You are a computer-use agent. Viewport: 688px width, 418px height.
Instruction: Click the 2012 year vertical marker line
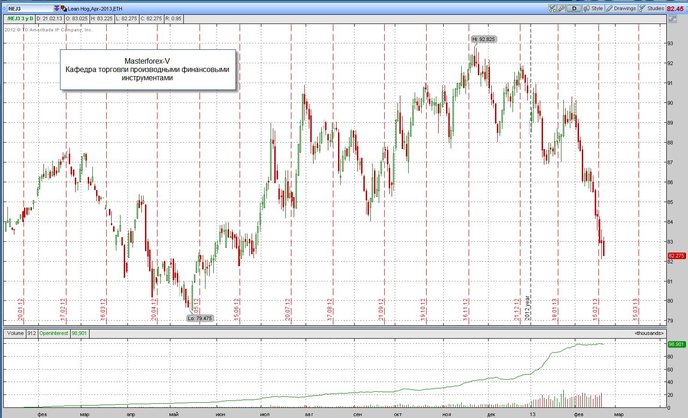(x=531, y=175)
